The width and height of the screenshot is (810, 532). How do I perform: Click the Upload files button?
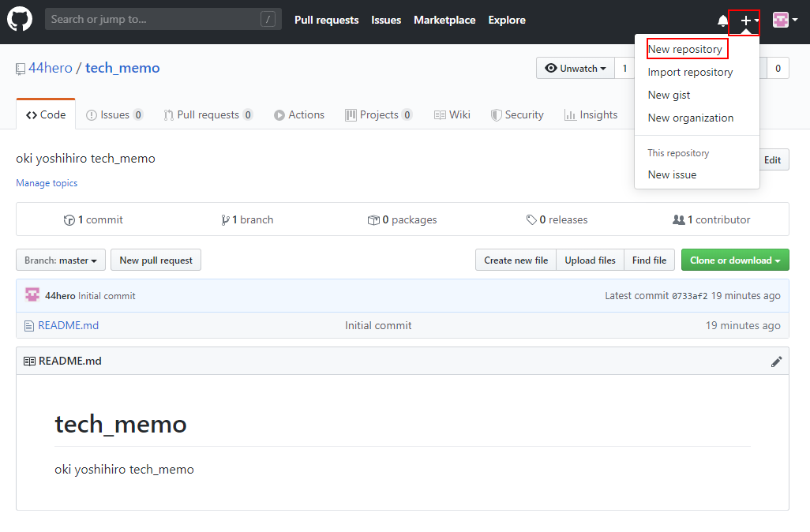click(x=590, y=260)
